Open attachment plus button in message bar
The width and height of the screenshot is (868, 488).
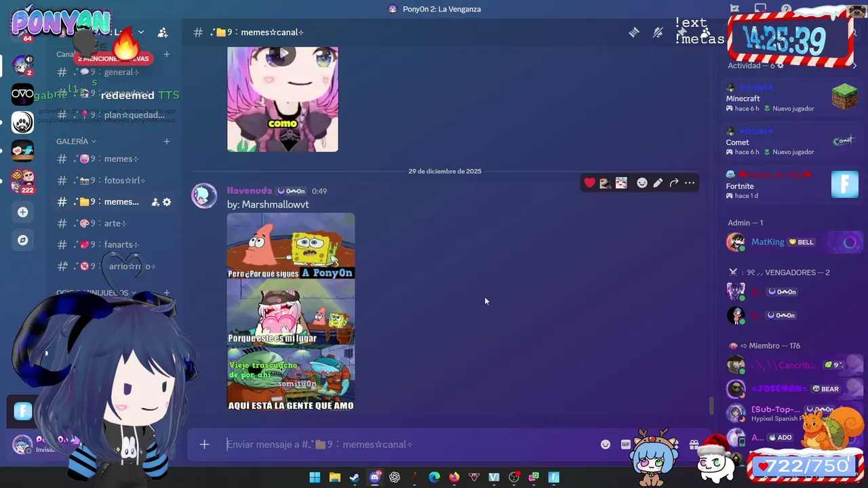[x=204, y=445]
